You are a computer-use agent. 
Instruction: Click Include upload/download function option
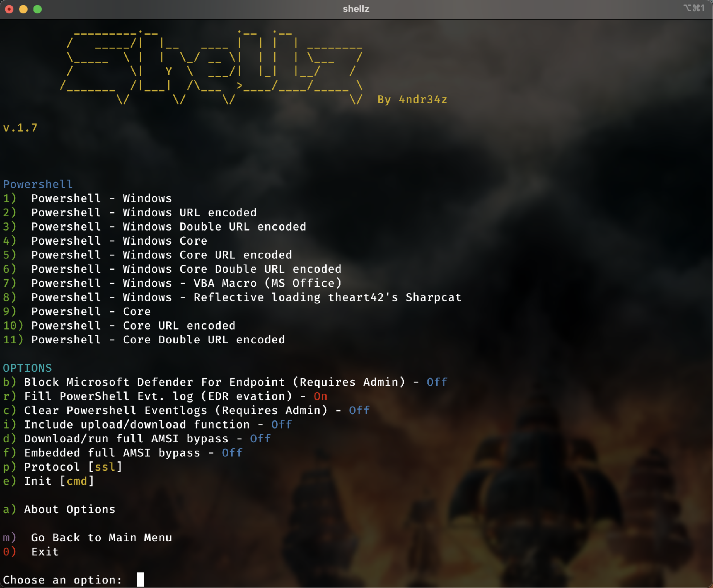click(x=148, y=425)
